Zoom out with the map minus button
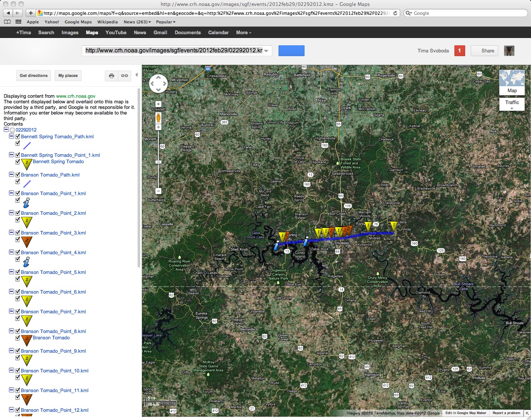 tap(158, 191)
